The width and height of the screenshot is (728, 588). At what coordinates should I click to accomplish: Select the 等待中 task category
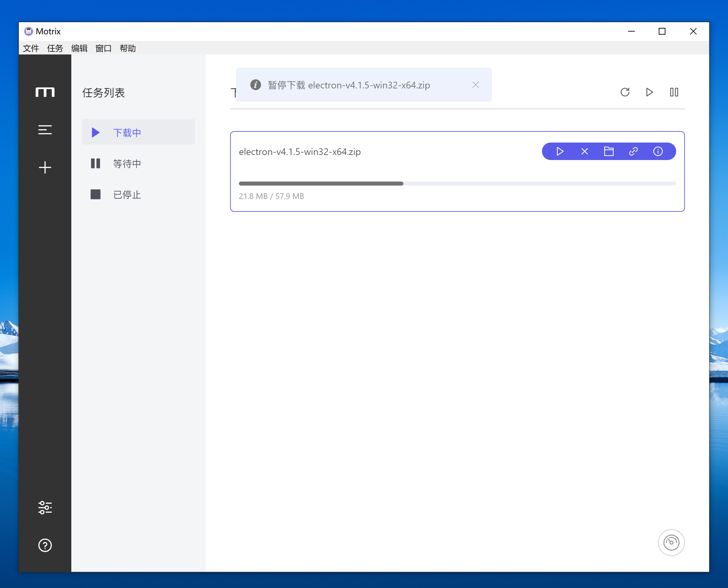pos(138,164)
